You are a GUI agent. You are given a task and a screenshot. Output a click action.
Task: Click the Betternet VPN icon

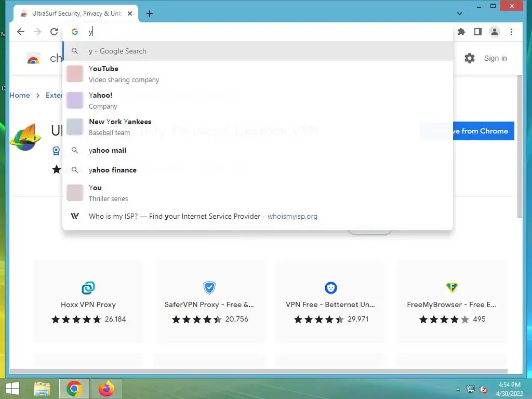tap(331, 288)
